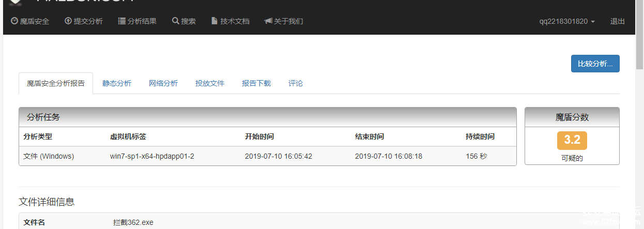This screenshot has width=644, height=229.
Task: Switch to the 评论 tab
Action: point(296,83)
